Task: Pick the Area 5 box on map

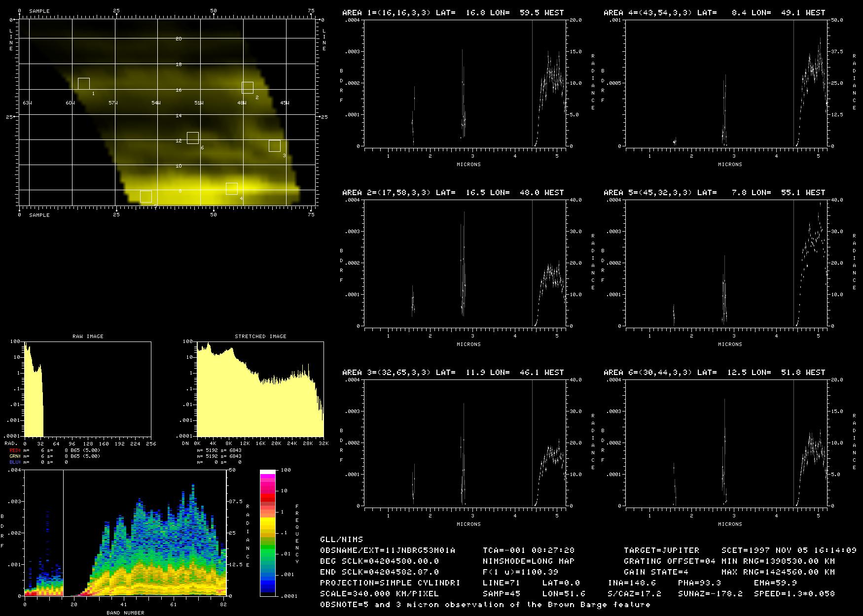Action: pos(146,197)
